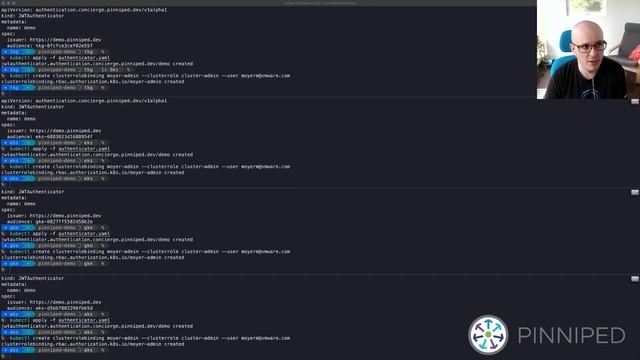Click kind: JWTAuthenticator in the aks pane
The image size is (640, 360).
(x=33, y=278)
